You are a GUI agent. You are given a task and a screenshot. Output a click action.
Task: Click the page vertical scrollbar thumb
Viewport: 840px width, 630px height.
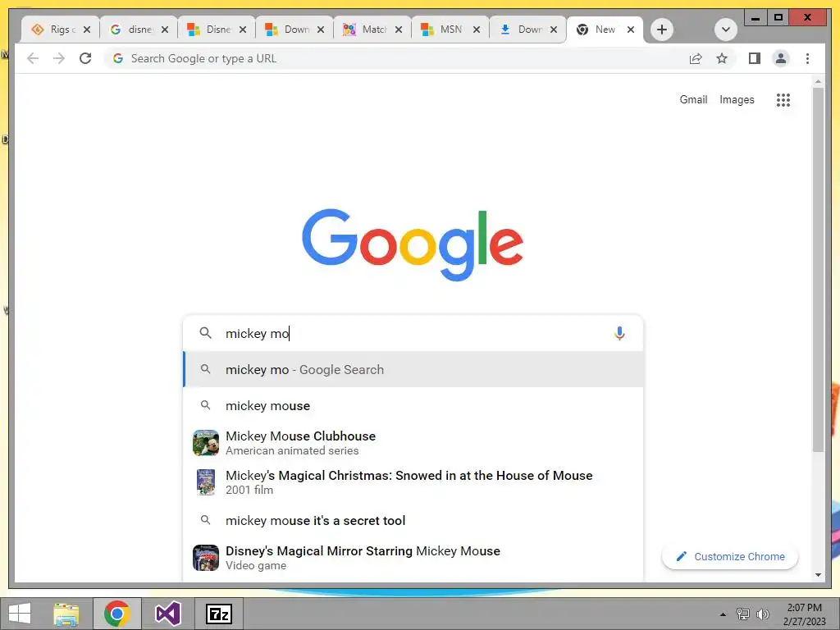tap(818, 269)
